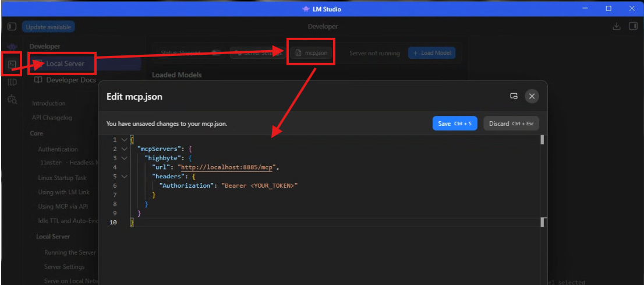644x285 pixels.
Task: Click the Update available button
Action: coord(48,27)
